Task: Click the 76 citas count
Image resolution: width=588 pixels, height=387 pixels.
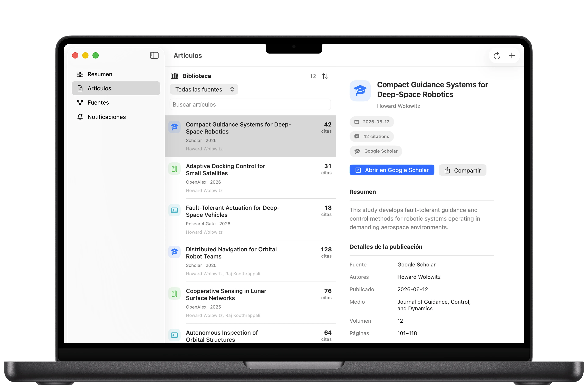Action: [326, 294]
